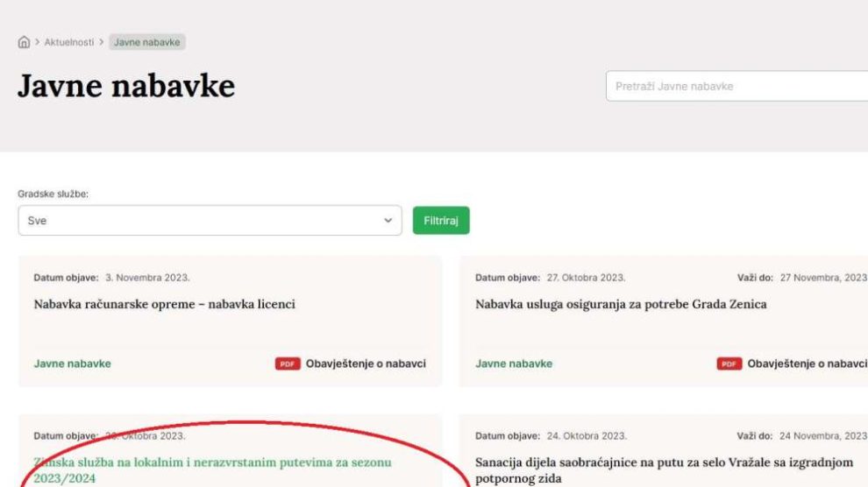Screen dimensions: 868x487
Task: Click the '24. Oktobra 2023.' publication date
Action: tap(585, 435)
